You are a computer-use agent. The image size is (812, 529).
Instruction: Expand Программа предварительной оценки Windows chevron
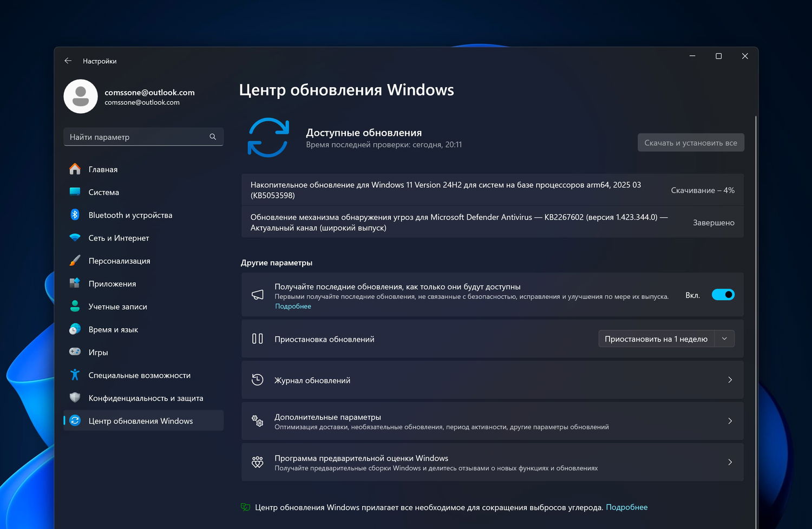tap(730, 462)
